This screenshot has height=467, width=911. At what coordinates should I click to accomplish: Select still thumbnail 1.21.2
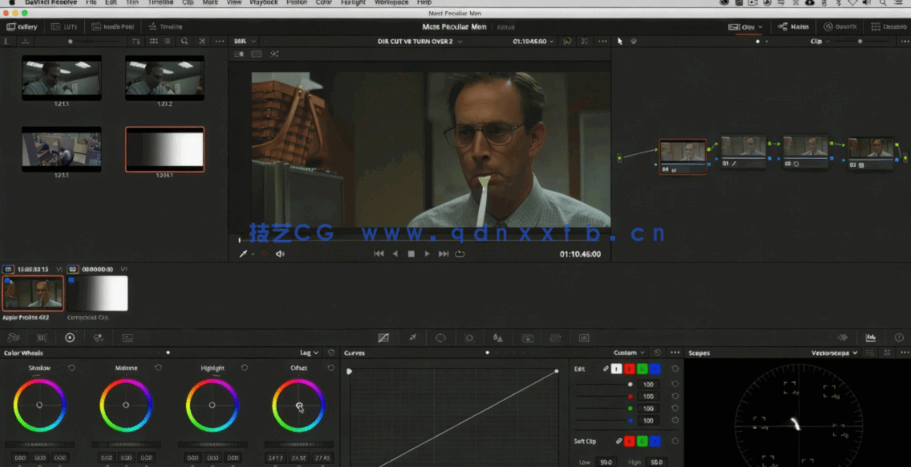point(164,77)
